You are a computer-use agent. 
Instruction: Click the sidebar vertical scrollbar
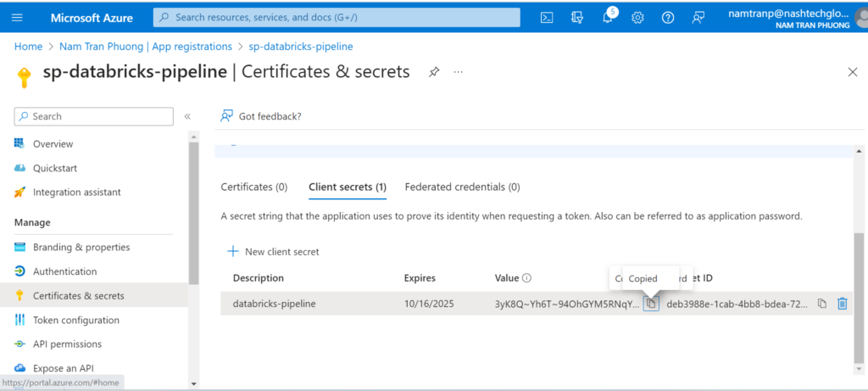pos(193,212)
